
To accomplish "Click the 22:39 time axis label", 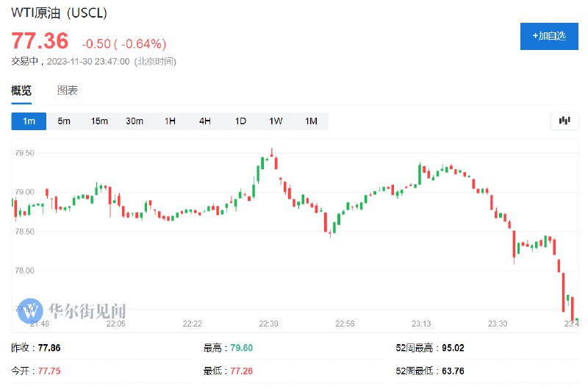I will pos(268,324).
